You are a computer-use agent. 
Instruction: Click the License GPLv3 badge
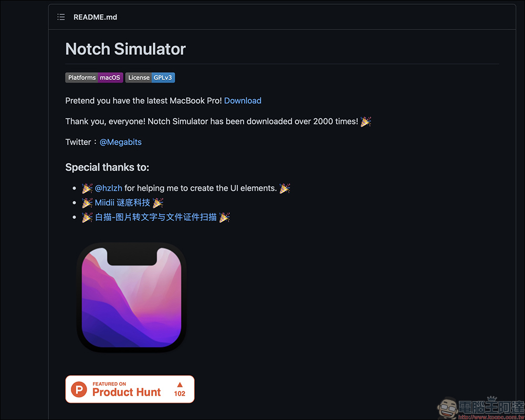point(150,78)
